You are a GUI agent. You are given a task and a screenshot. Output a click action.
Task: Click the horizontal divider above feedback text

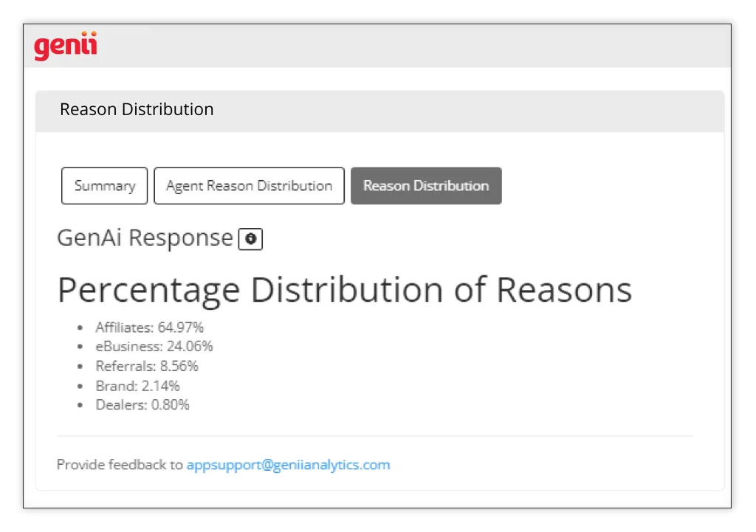(x=375, y=436)
